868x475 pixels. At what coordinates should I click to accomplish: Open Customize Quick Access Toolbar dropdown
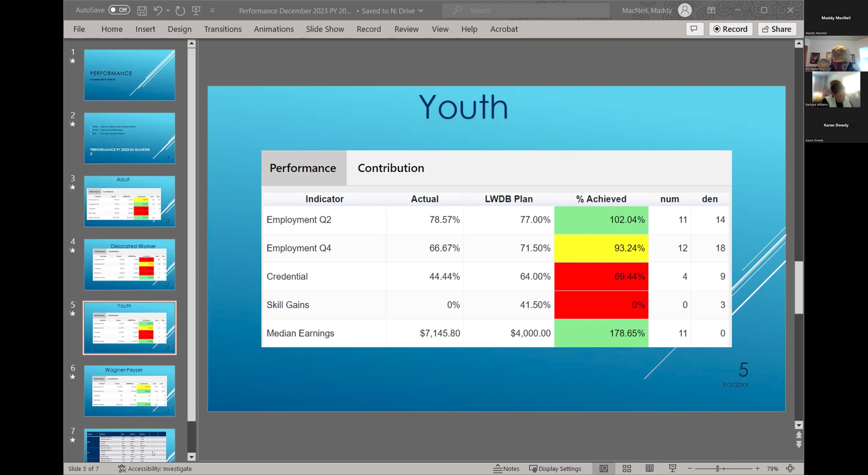[212, 10]
